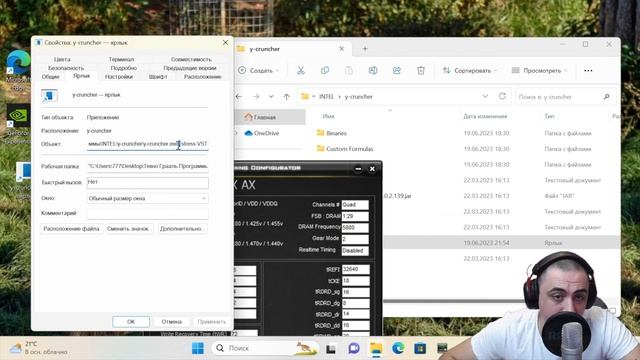Minimize the Timing Configurator window
Screen dimensions: 640x360
click(x=358, y=169)
